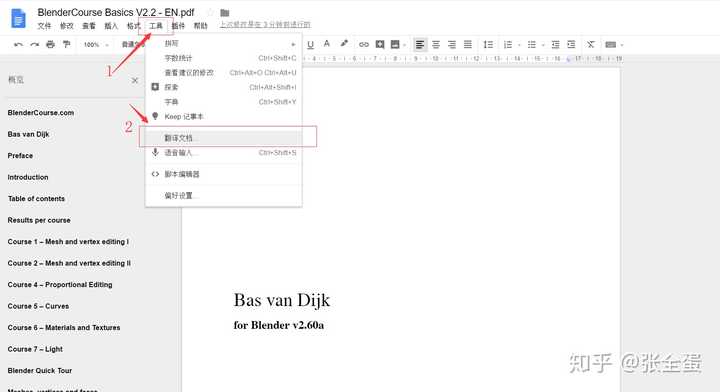Viewport: 720px width, 392px height.
Task: Choose 探索 Explore in Tools menu
Action: point(224,87)
